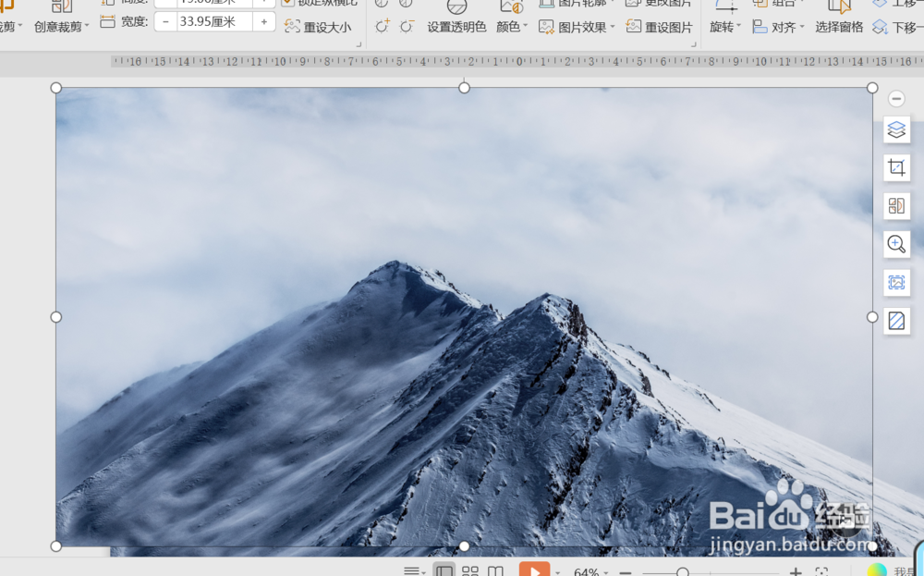924x576 pixels.
Task: Click the magnifier preview icon in floating toolbar
Action: (x=896, y=244)
